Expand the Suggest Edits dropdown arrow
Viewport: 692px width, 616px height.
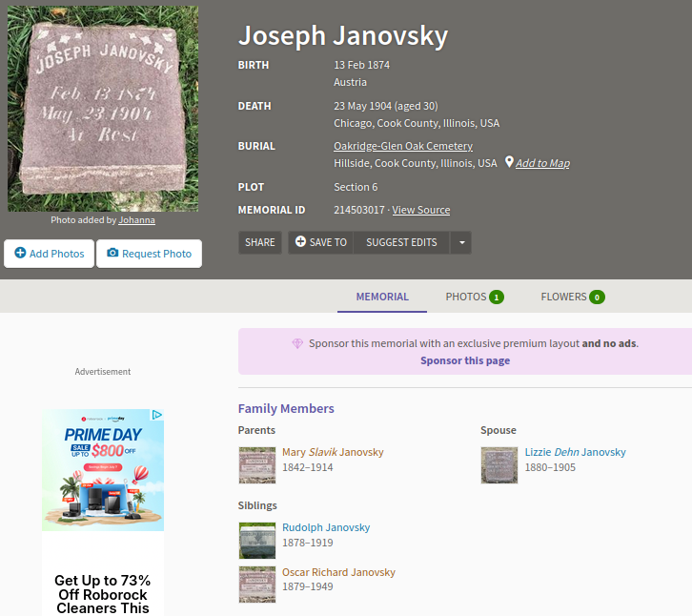click(x=460, y=242)
